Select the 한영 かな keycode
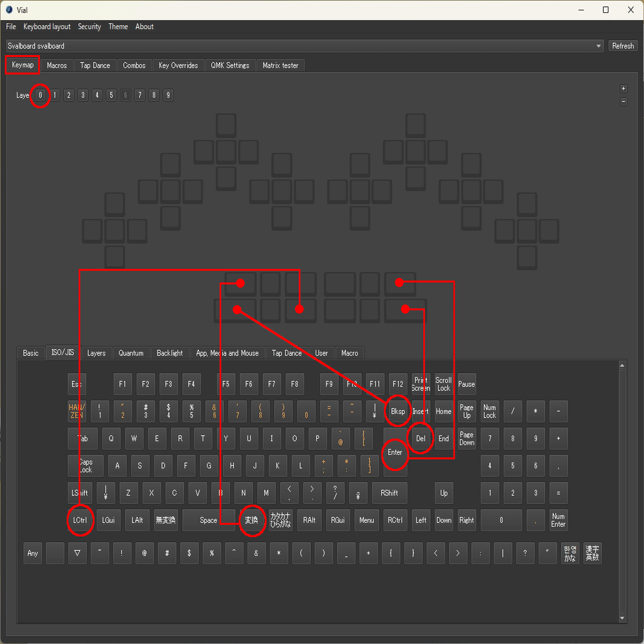The width and height of the screenshot is (644, 644). click(569, 553)
